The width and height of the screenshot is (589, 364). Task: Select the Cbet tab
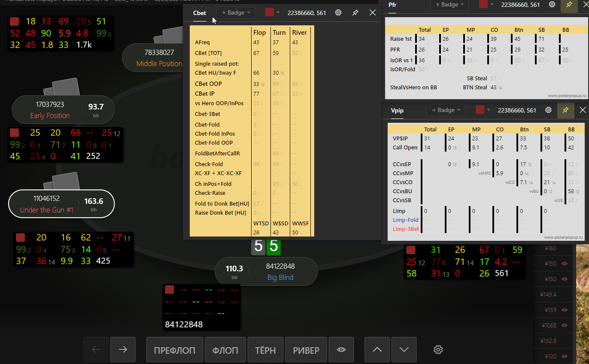tap(200, 13)
